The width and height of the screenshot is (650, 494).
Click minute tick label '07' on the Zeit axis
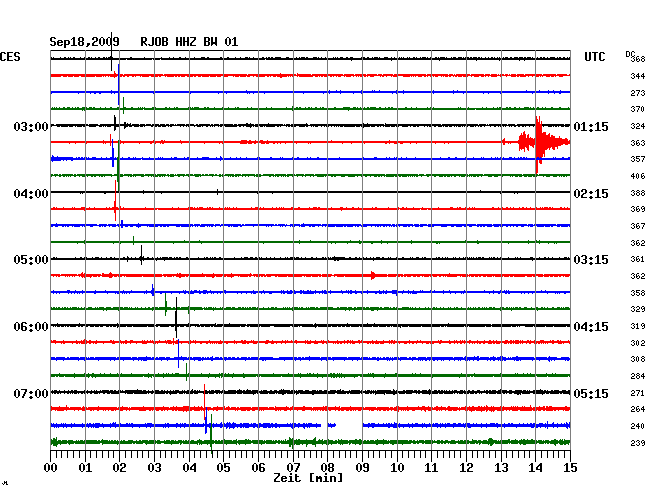(x=293, y=468)
